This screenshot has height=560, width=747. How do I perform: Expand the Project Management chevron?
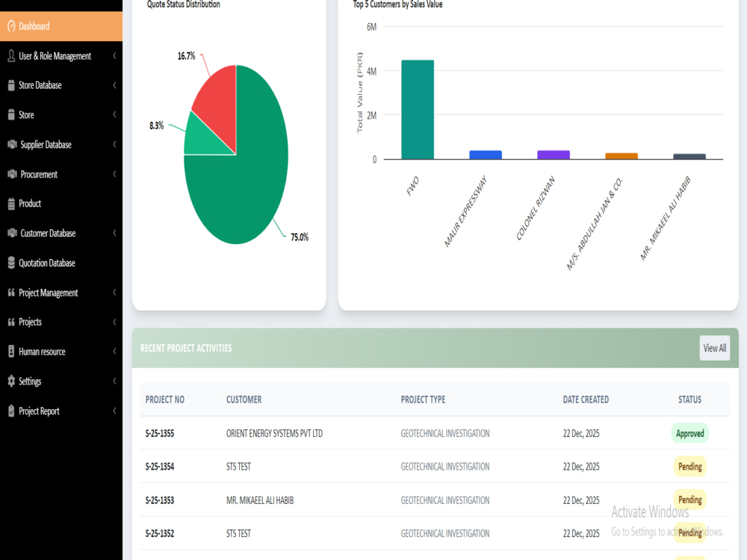114,293
